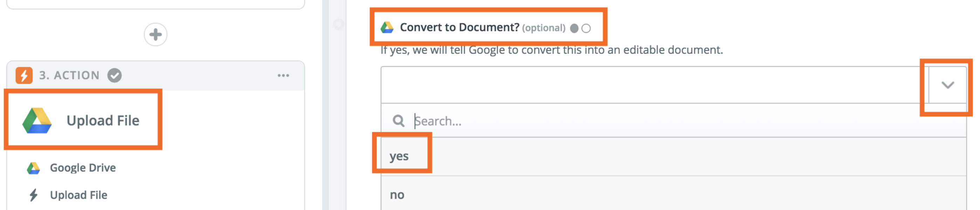Open the Upload File action sub-item
980x210 pixels.
point(78,195)
